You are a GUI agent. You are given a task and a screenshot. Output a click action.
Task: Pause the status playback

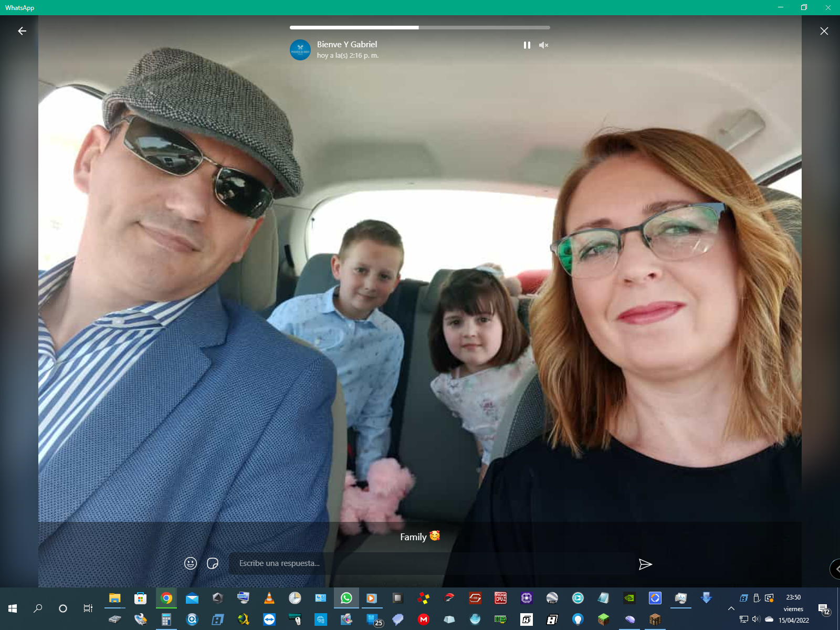(x=527, y=45)
